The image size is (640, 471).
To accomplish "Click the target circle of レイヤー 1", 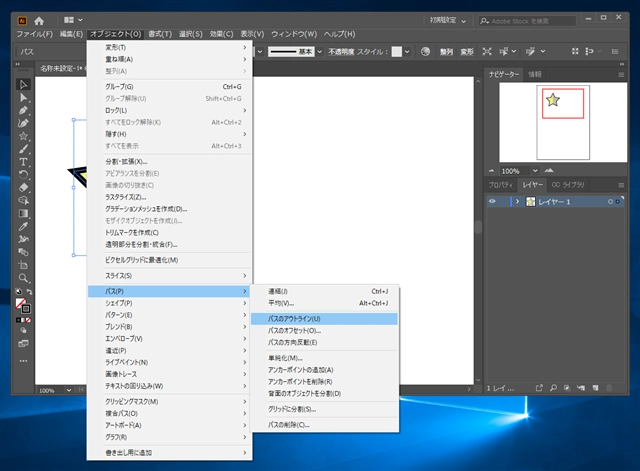I will coord(610,202).
